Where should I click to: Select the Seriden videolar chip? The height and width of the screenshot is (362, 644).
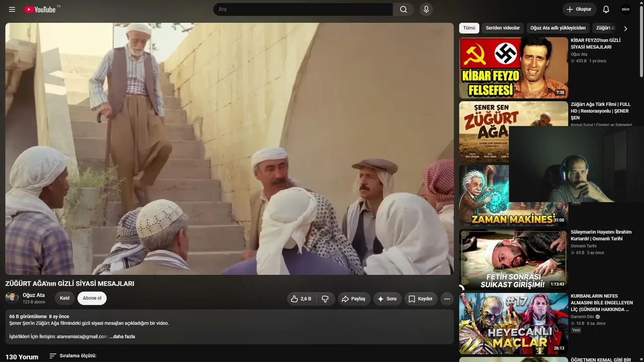(503, 28)
